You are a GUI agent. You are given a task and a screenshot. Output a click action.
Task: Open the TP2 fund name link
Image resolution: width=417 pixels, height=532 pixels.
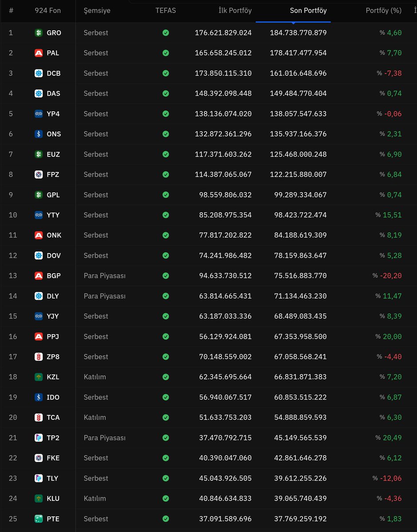tap(53, 438)
